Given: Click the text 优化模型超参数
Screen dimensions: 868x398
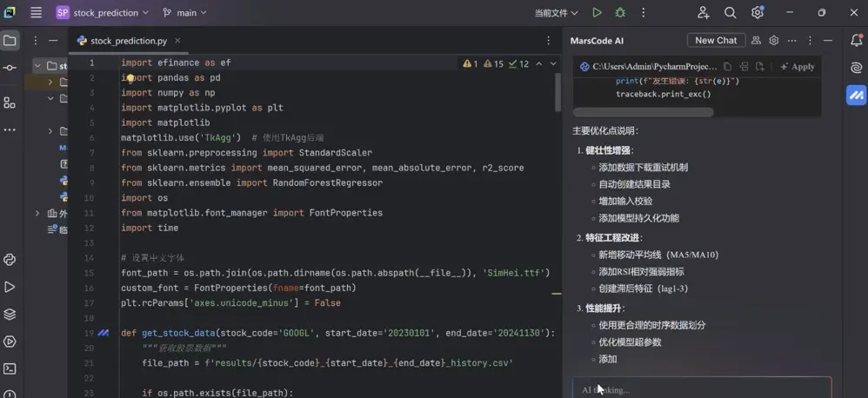Looking at the screenshot, I should (630, 342).
